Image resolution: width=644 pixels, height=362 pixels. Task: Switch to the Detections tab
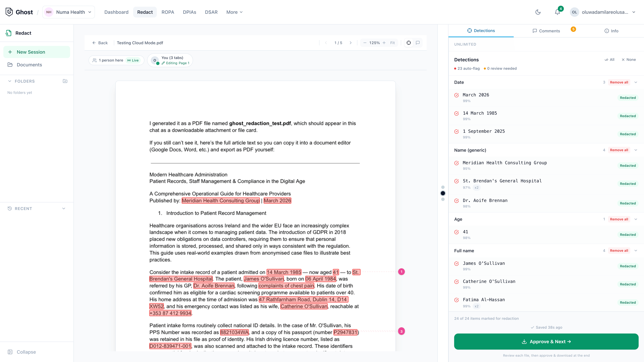click(481, 31)
